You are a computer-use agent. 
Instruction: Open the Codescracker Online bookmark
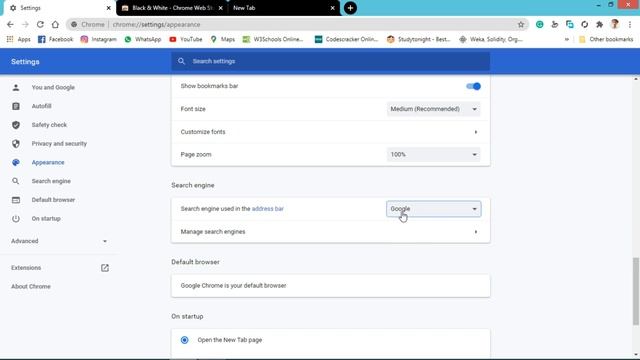tap(347, 39)
